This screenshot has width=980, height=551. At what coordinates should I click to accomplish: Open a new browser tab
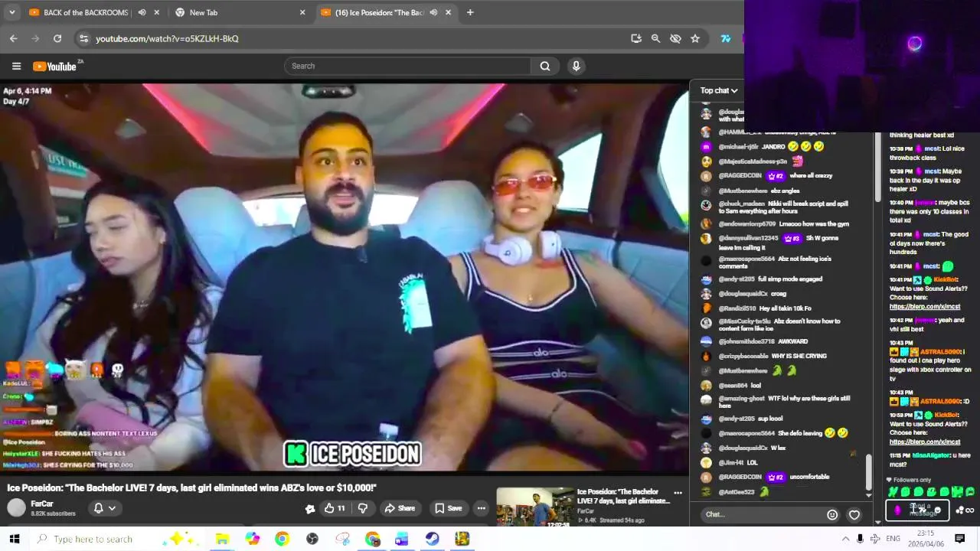click(470, 12)
